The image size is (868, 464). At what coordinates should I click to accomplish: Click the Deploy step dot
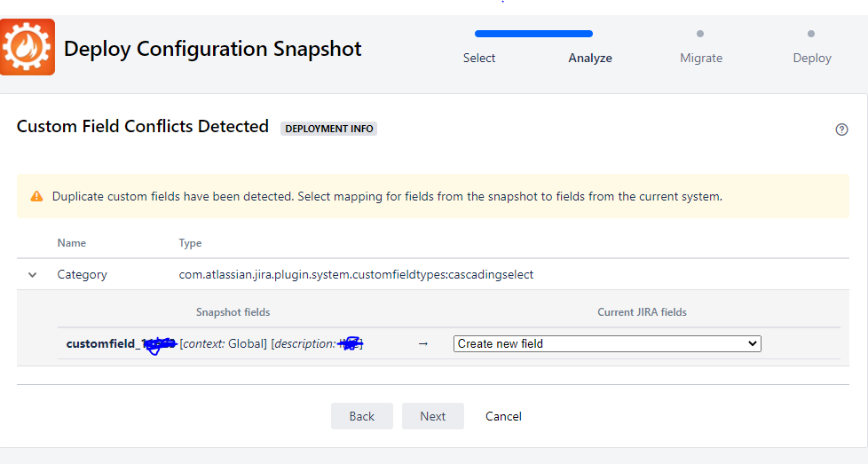pyautogui.click(x=811, y=34)
